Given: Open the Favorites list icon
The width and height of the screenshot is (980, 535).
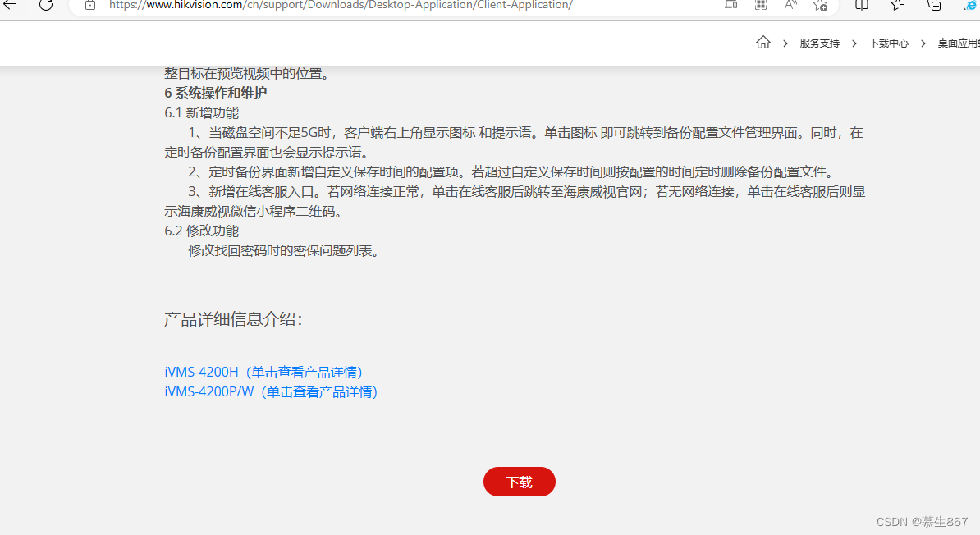Looking at the screenshot, I should coord(898,5).
